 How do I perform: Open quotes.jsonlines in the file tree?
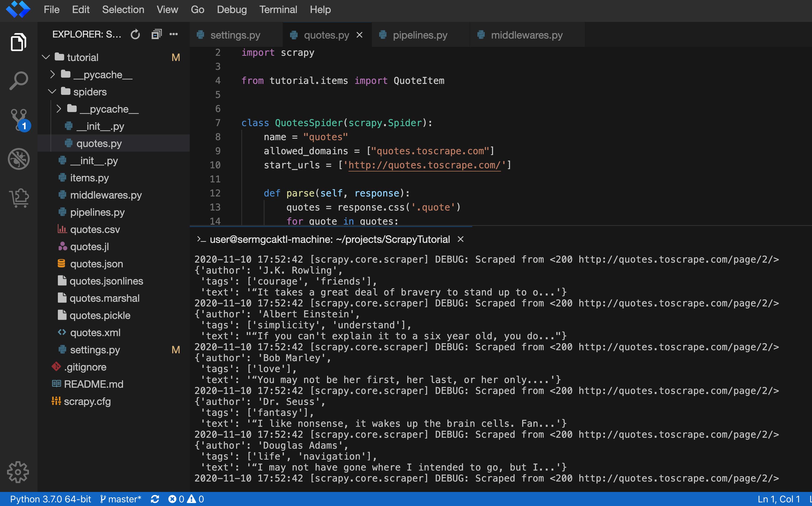tap(114, 281)
